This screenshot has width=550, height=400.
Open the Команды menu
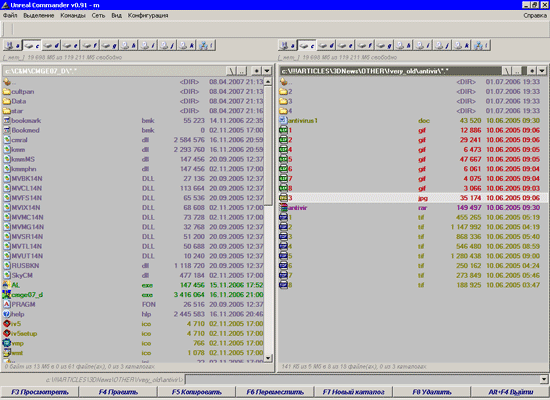click(73, 15)
